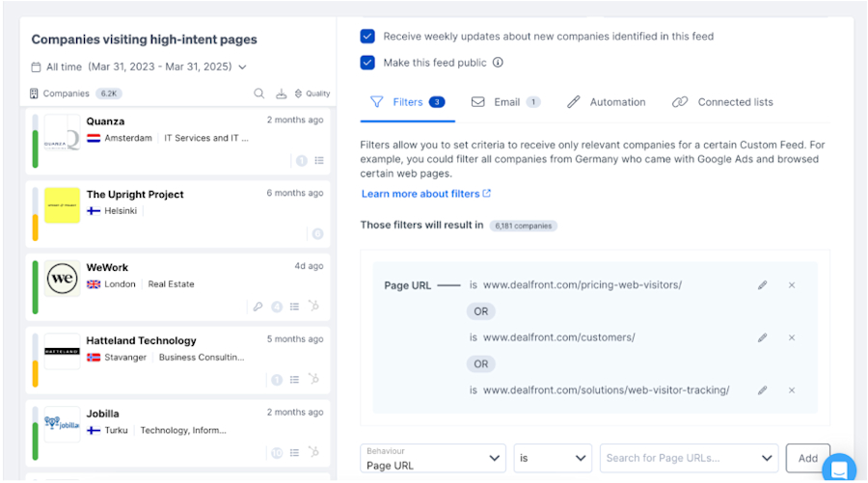Click the count badge on Jobilla card
The image size is (868, 483).
(277, 452)
